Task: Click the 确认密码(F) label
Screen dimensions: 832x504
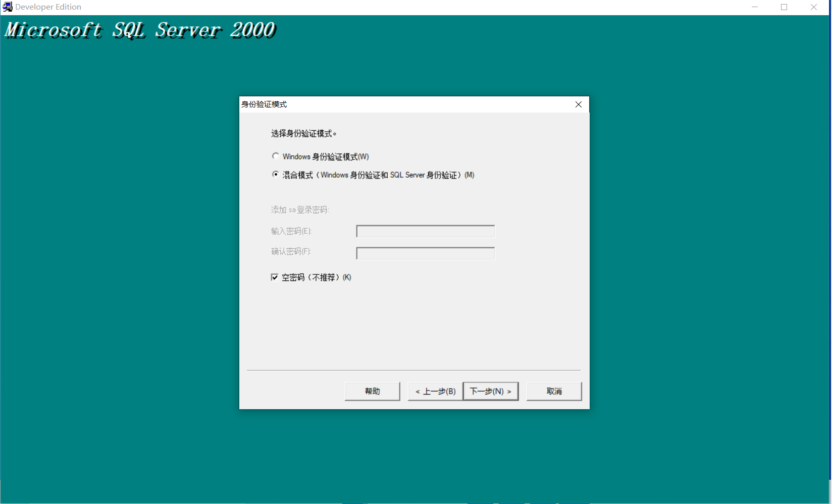Action: [291, 251]
